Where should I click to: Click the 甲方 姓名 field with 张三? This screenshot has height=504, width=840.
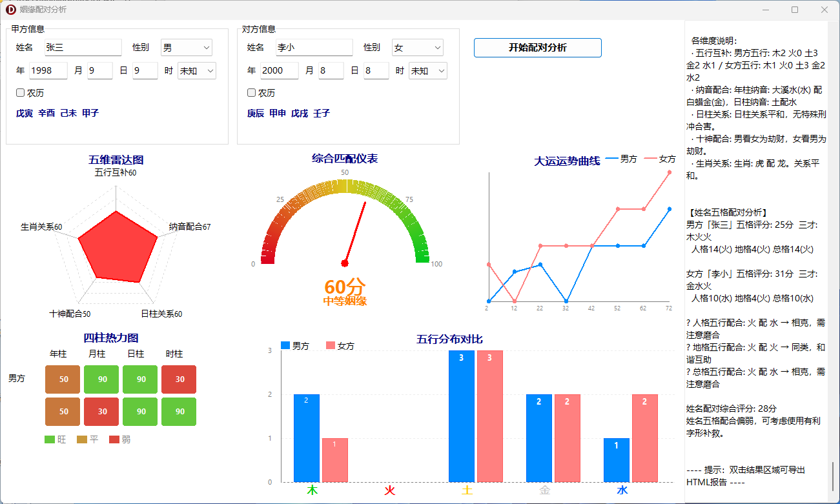click(83, 48)
